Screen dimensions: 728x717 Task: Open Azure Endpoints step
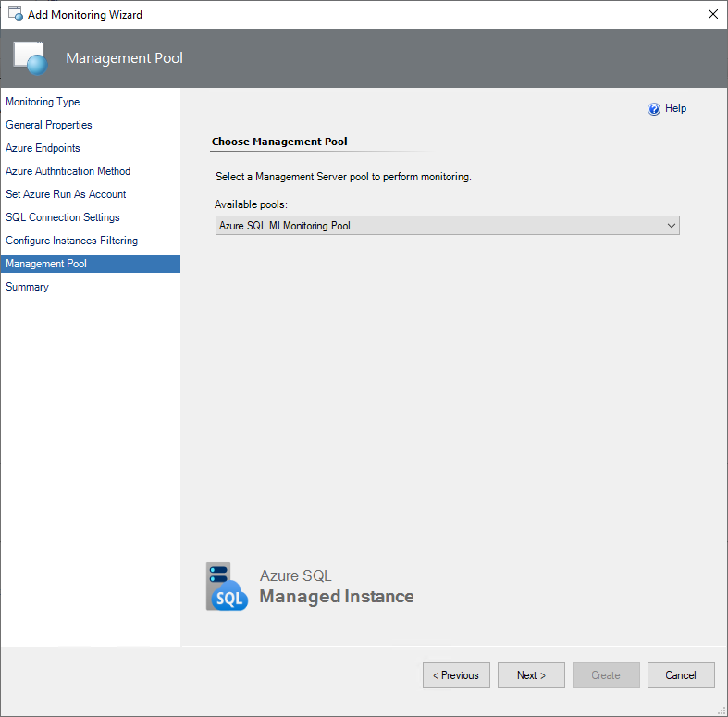coord(43,148)
